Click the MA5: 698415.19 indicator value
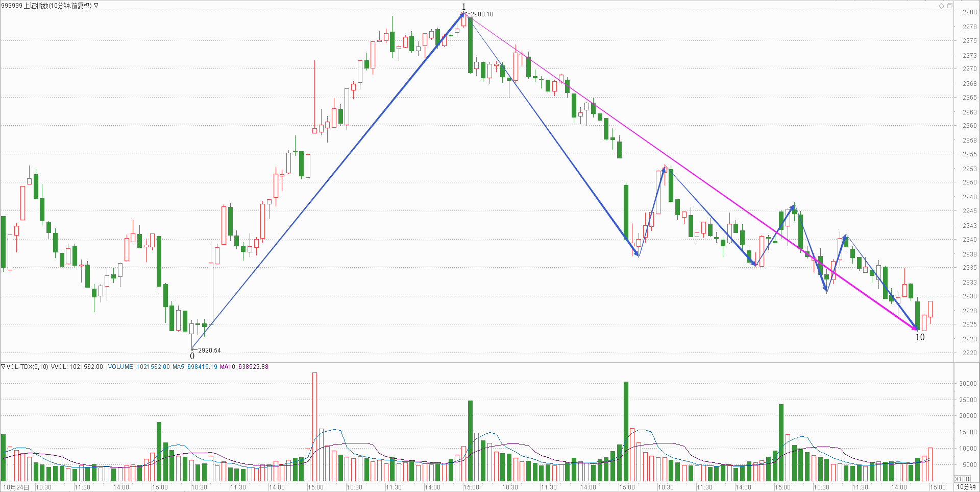 [195, 367]
